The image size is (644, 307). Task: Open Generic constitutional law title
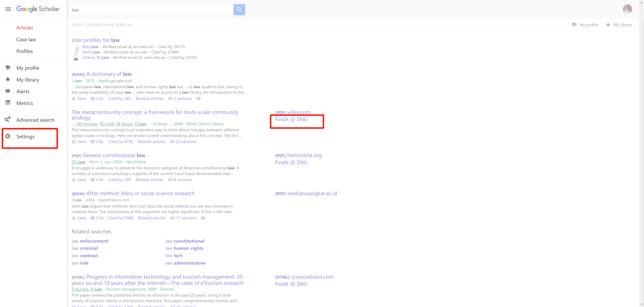coord(114,155)
